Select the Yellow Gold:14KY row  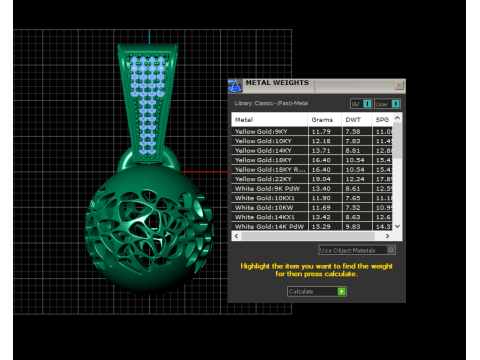(312, 150)
